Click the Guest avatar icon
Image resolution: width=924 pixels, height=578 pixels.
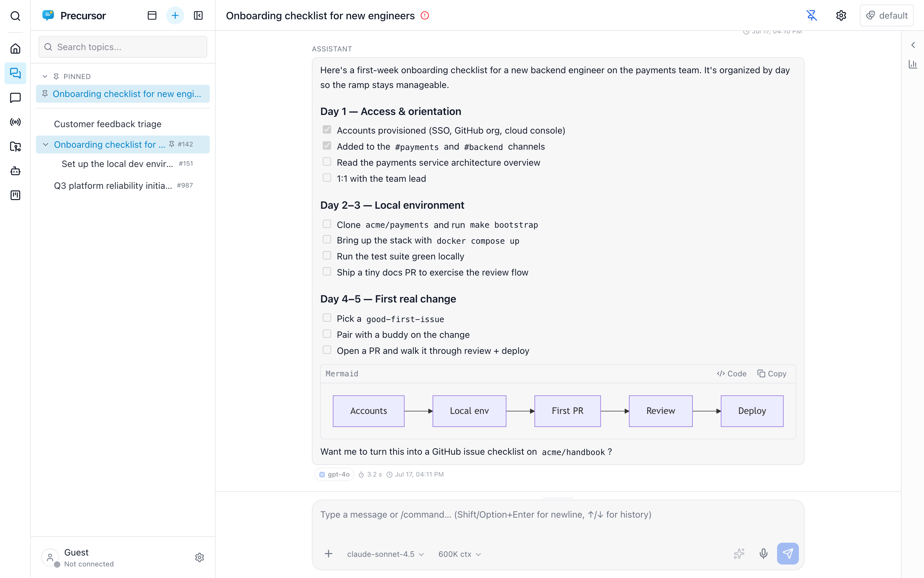50,557
